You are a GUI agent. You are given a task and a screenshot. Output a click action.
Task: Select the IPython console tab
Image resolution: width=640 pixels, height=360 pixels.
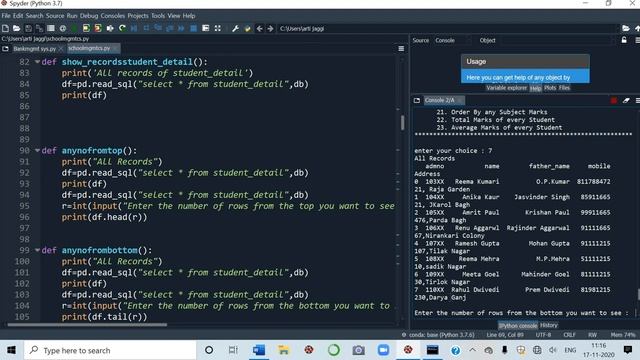click(518, 326)
